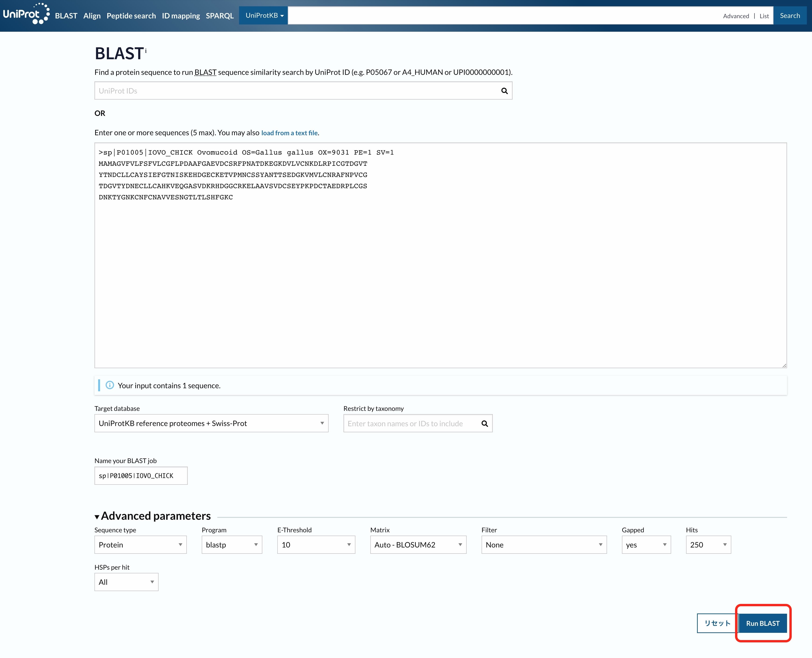Open the Matrix Auto - BLOSUM62 dropdown
Image resolution: width=812 pixels, height=658 pixels.
tap(418, 545)
